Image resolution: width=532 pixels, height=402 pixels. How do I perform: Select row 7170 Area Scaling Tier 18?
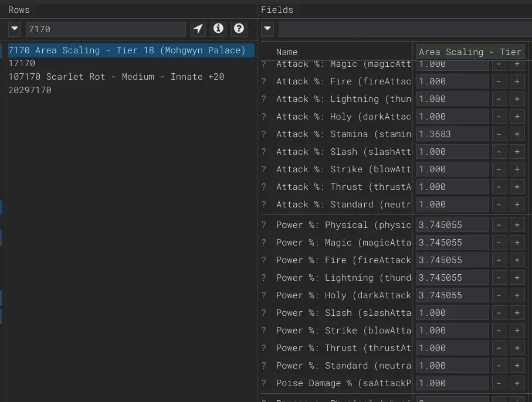coord(131,50)
